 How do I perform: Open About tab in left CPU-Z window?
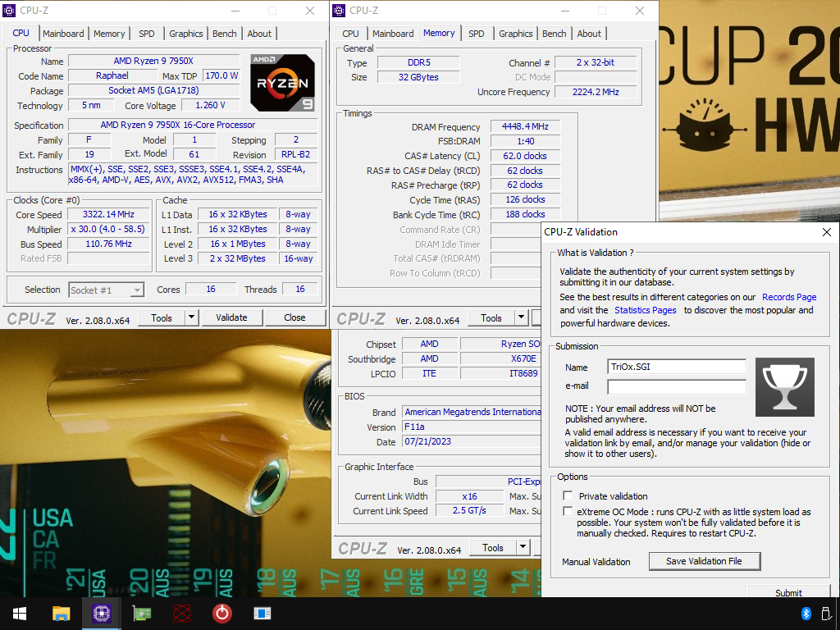click(x=259, y=33)
